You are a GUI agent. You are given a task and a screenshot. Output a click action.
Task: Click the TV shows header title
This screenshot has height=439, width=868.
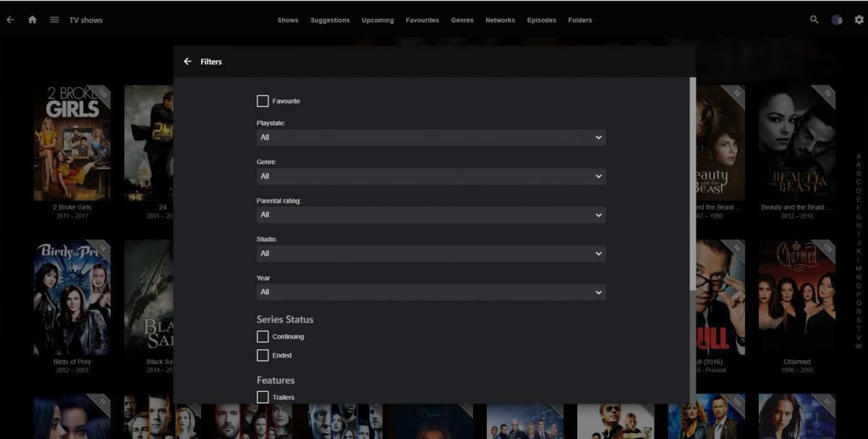point(86,20)
